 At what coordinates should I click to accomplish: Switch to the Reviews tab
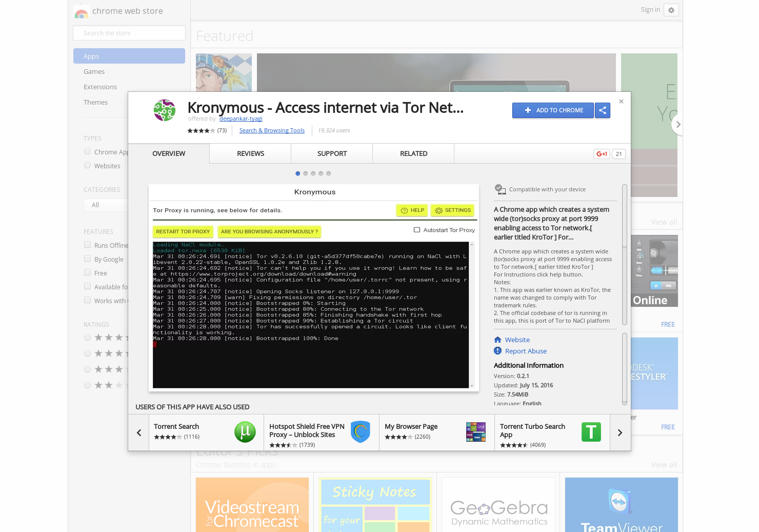coord(250,153)
